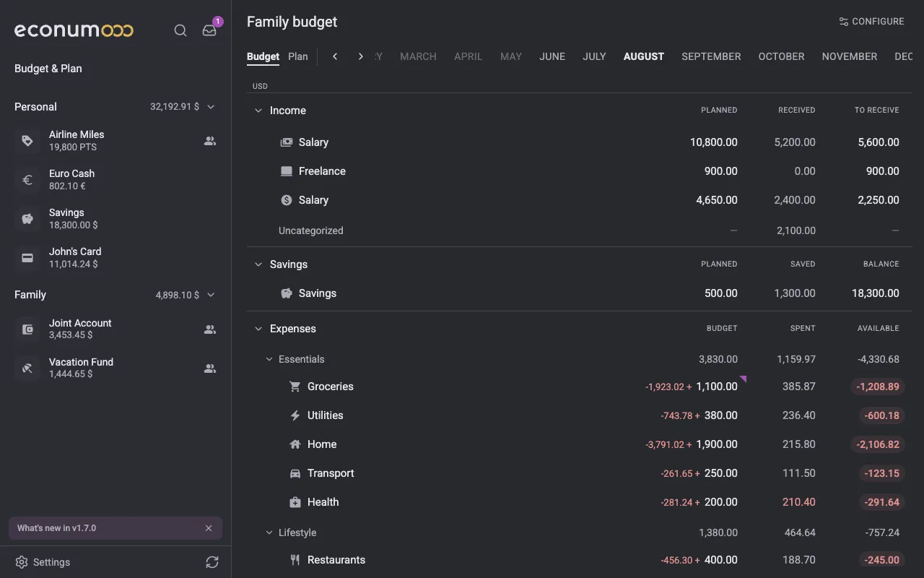Click the Freelance laptop icon
The image size is (924, 578).
point(287,171)
